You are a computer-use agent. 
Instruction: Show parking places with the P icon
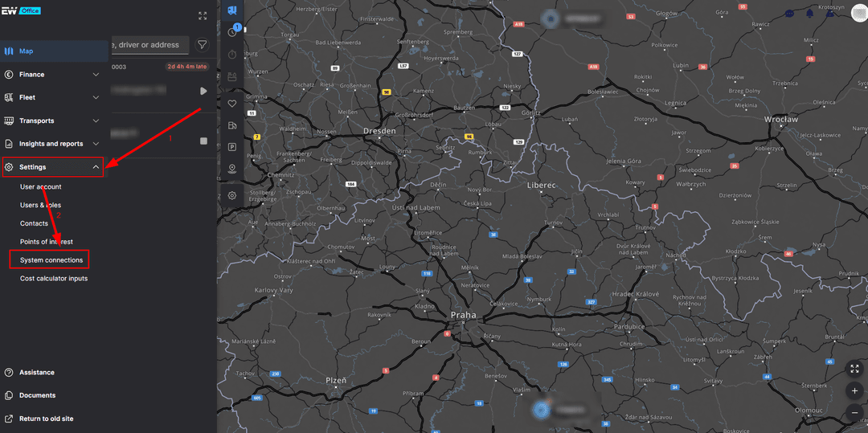232,147
